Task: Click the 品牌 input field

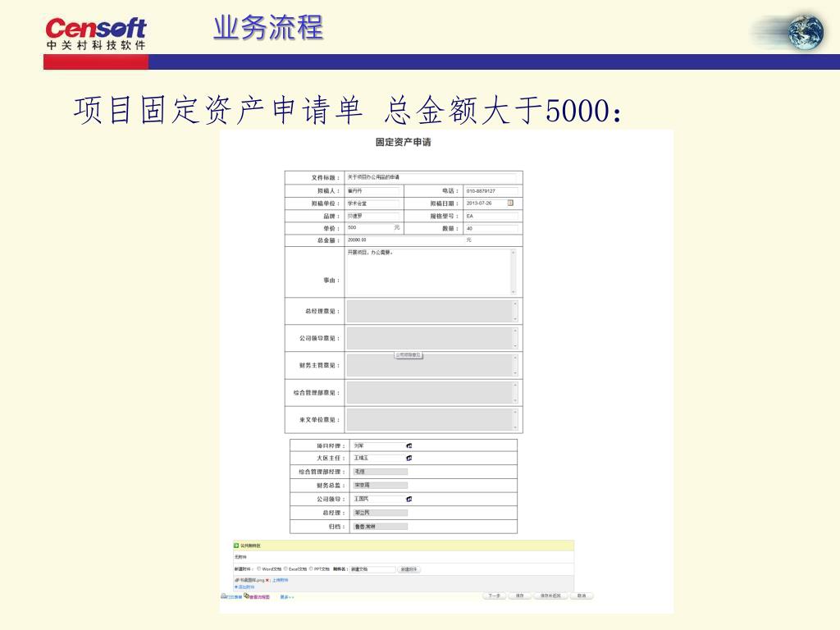Action: click(373, 216)
